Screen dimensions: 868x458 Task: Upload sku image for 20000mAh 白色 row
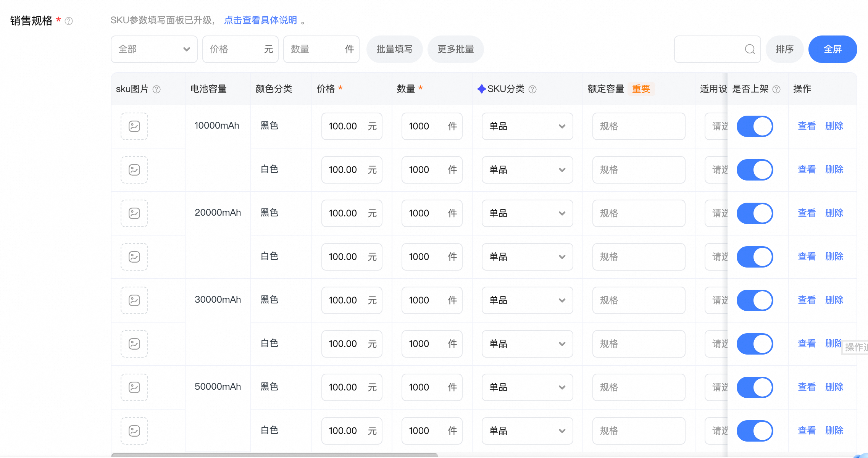[x=134, y=257]
